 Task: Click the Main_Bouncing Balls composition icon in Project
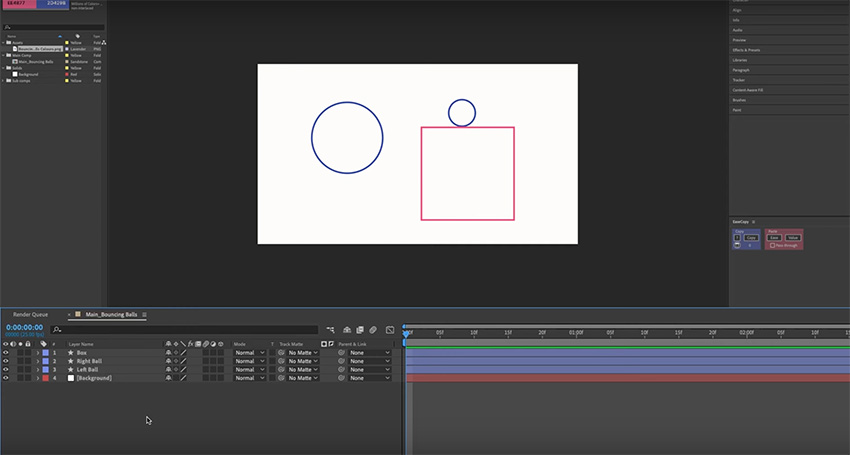tap(15, 62)
